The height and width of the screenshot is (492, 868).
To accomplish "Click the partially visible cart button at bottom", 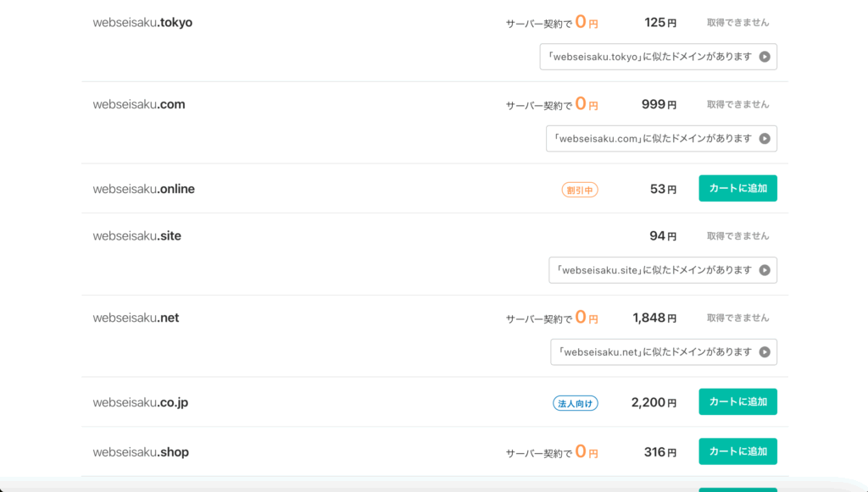I will click(x=738, y=489).
